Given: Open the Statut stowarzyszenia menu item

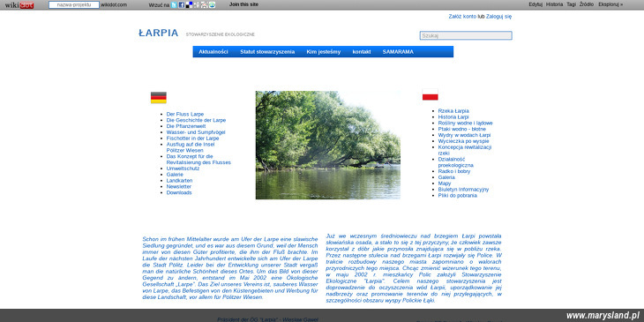Looking at the screenshot, I should [x=267, y=52].
